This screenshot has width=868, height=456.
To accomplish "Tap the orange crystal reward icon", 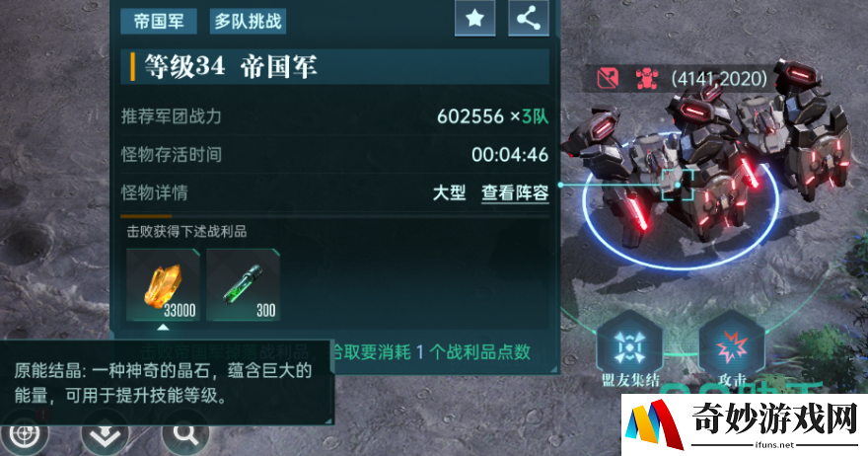I will (164, 285).
